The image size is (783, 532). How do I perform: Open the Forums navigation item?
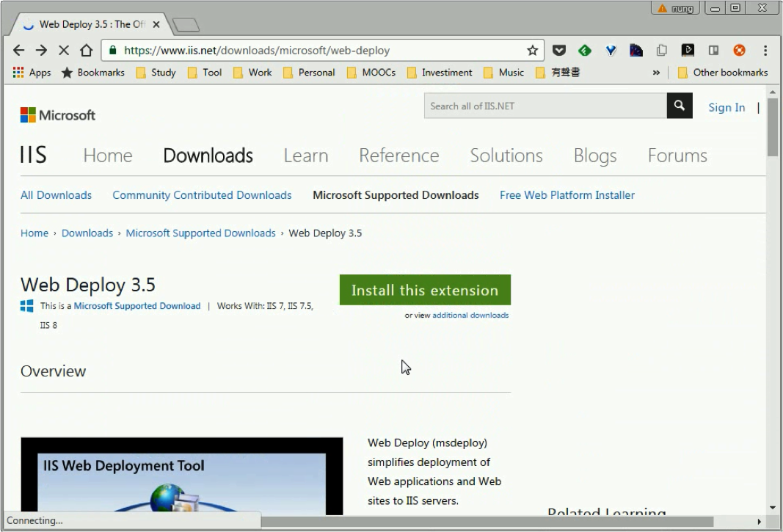point(677,156)
